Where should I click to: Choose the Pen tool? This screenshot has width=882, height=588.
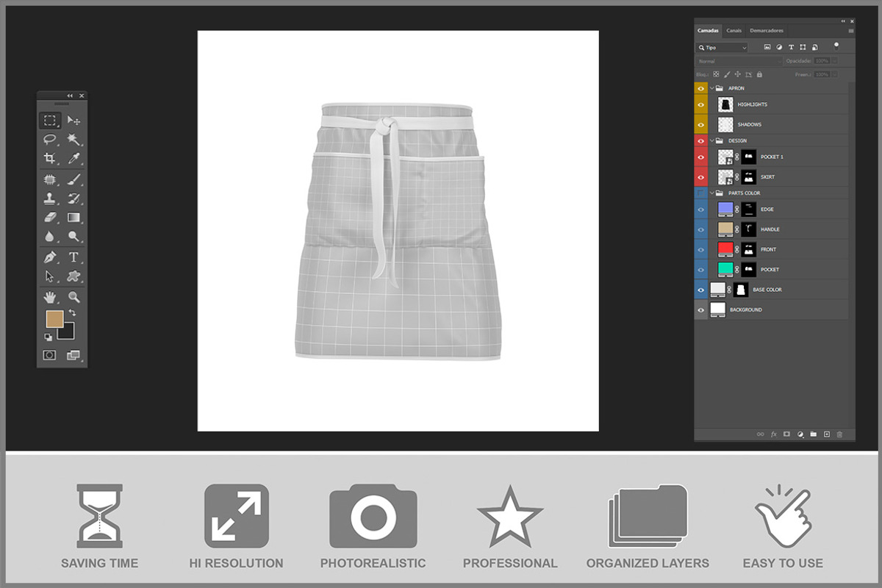pos(50,257)
